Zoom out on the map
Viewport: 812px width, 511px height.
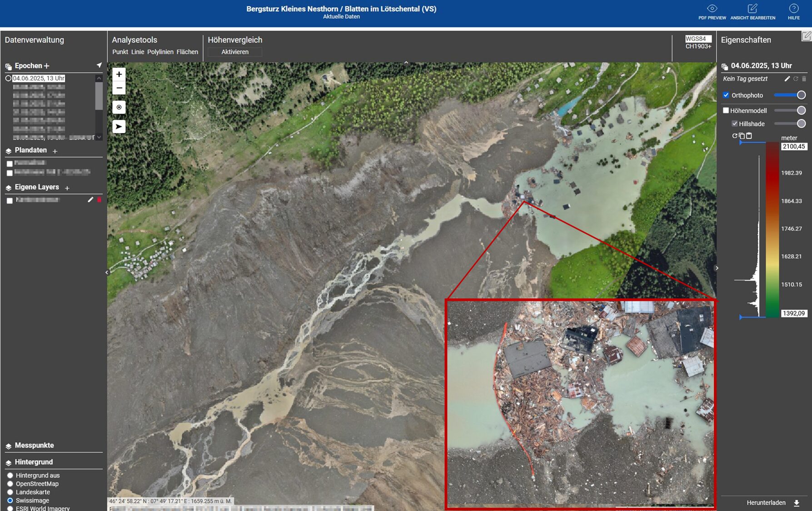point(119,88)
